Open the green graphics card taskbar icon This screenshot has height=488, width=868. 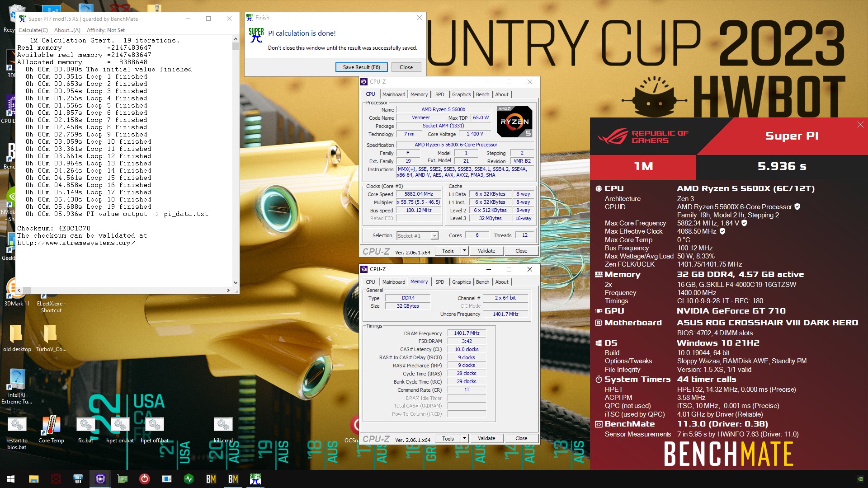[123, 479]
